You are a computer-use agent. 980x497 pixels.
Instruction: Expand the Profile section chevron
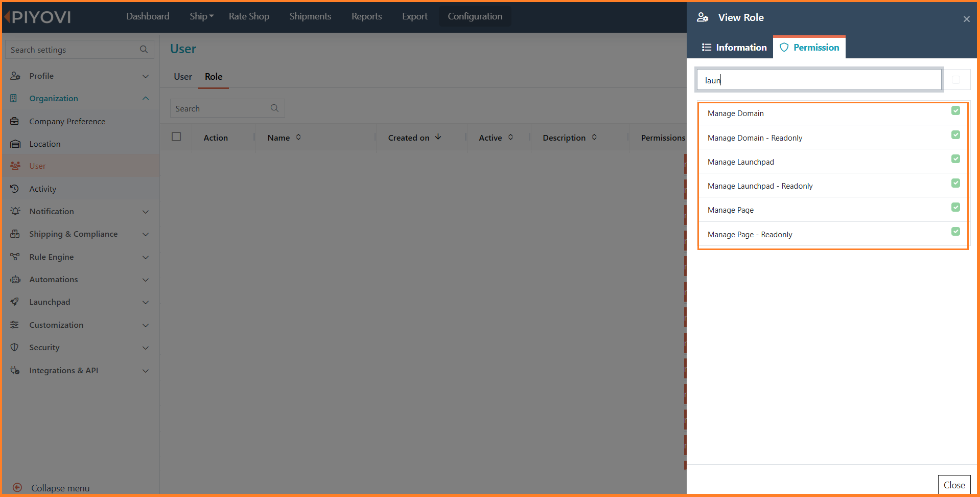(x=146, y=76)
